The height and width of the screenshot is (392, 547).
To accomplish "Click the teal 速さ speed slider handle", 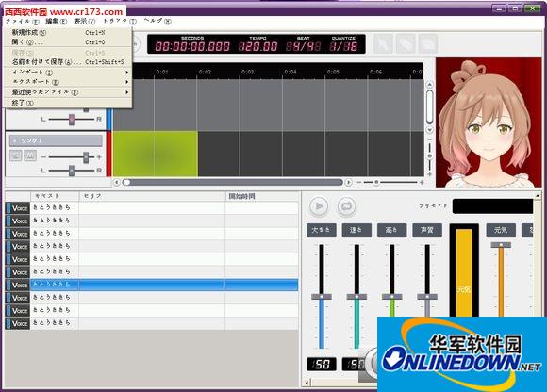I will 356,297.
